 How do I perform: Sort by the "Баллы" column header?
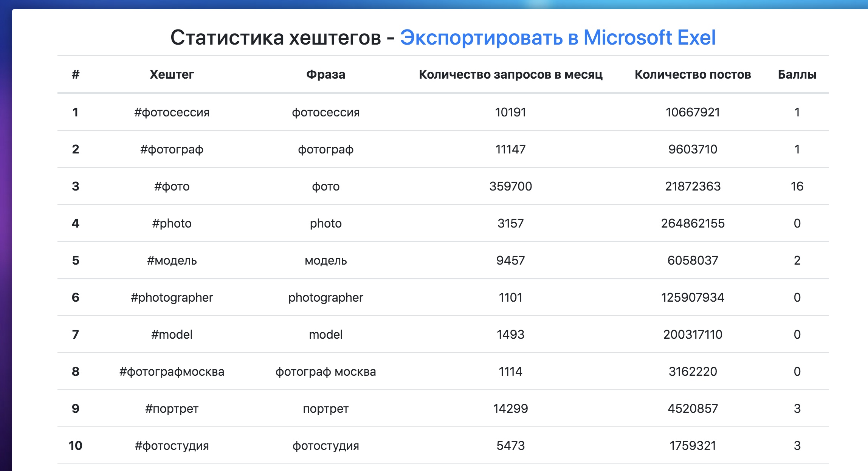796,74
